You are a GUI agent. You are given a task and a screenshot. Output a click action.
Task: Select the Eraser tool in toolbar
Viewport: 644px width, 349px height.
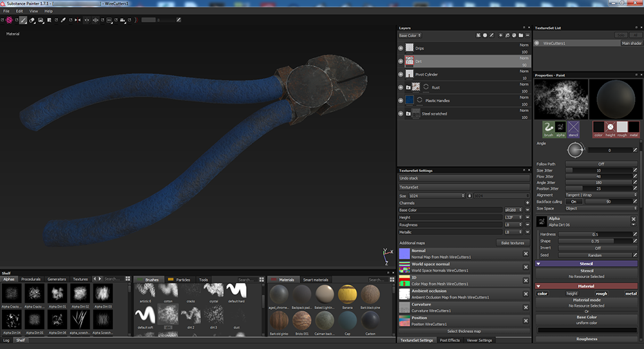click(x=32, y=20)
